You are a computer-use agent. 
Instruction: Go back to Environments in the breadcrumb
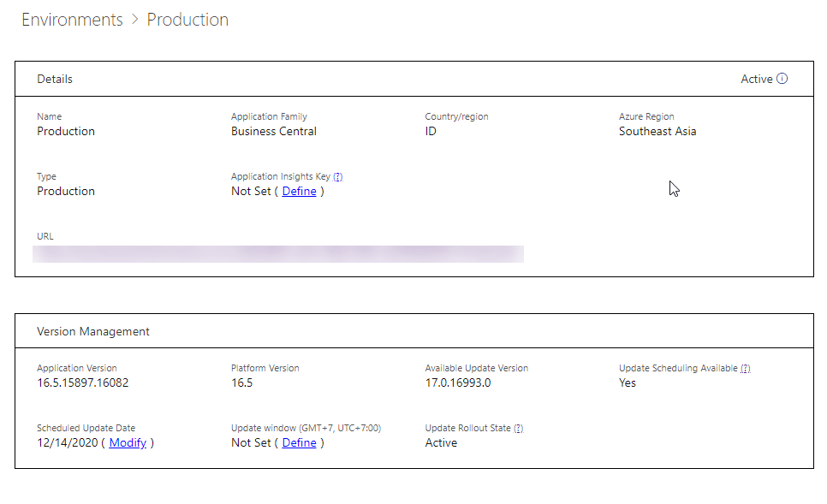(72, 20)
